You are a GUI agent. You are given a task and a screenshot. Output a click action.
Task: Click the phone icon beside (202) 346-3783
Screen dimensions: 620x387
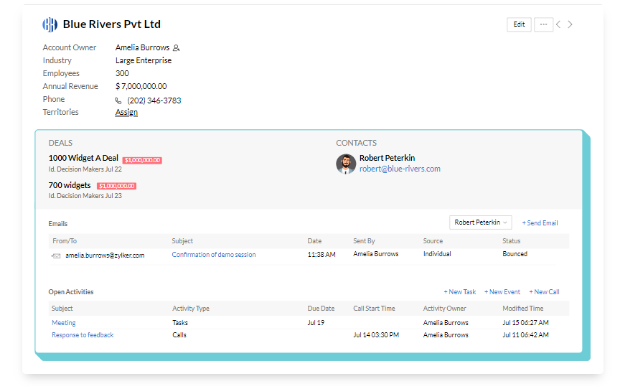[x=118, y=100]
